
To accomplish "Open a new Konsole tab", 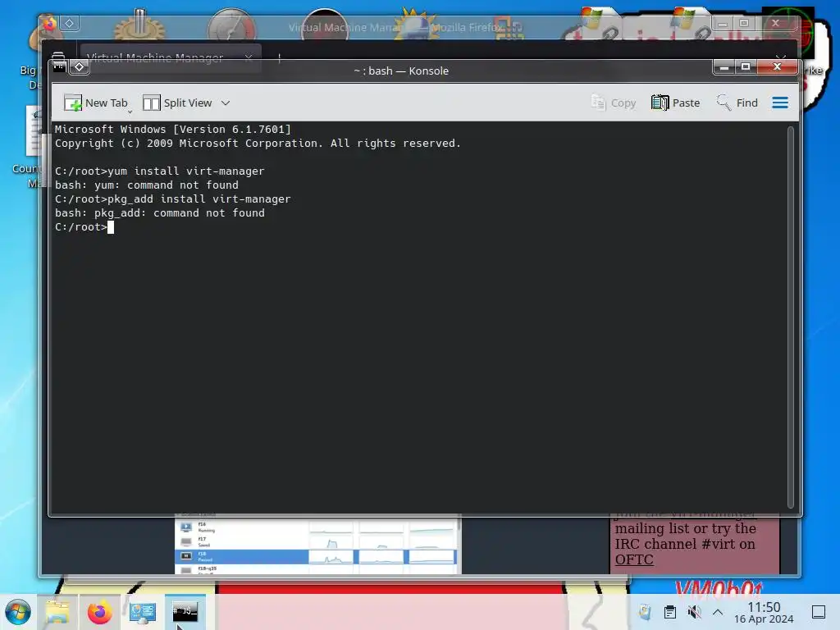I will (96, 103).
